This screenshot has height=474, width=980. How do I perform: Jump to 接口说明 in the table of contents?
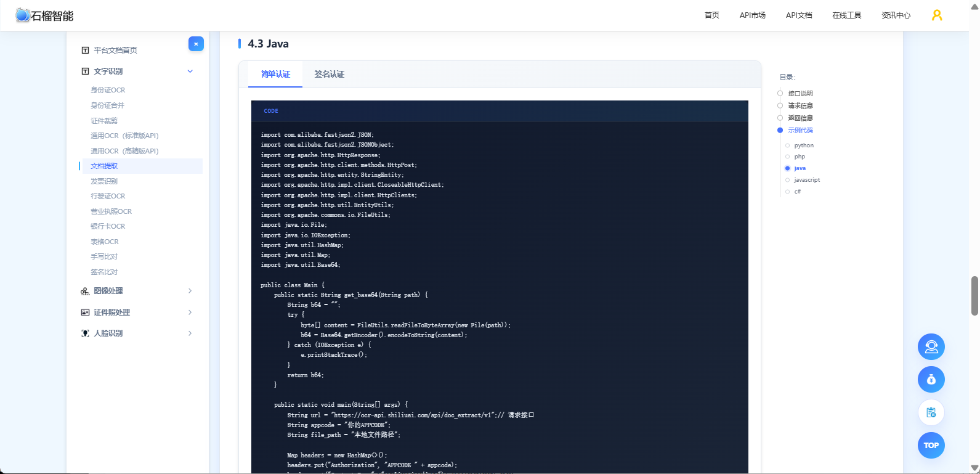tap(800, 94)
